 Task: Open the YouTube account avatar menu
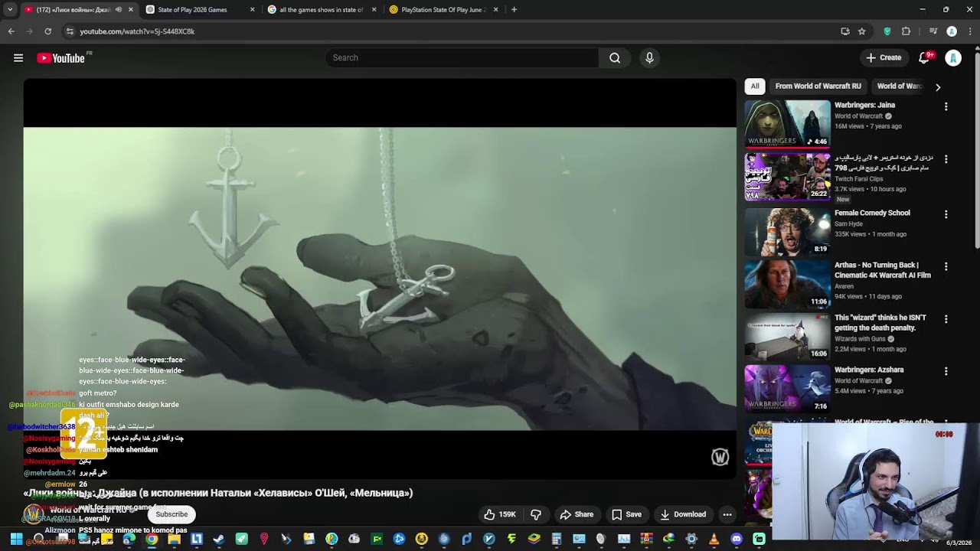tap(953, 57)
